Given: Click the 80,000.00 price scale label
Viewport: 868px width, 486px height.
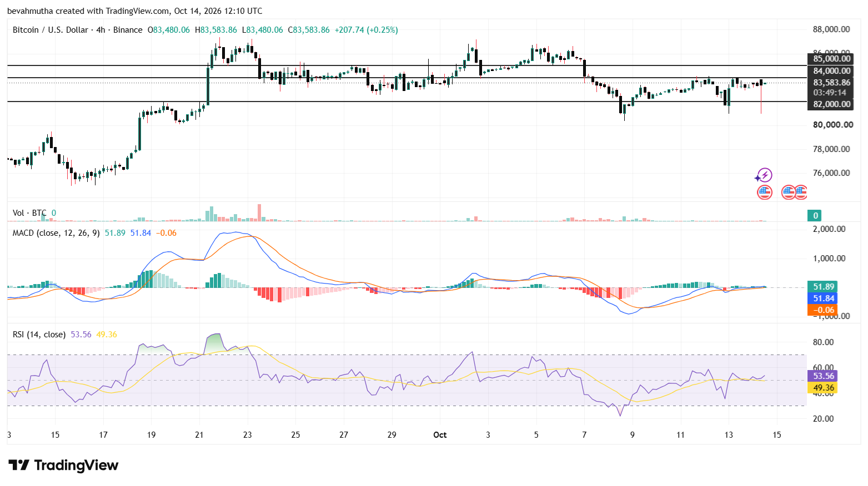Looking at the screenshot, I should pos(833,125).
